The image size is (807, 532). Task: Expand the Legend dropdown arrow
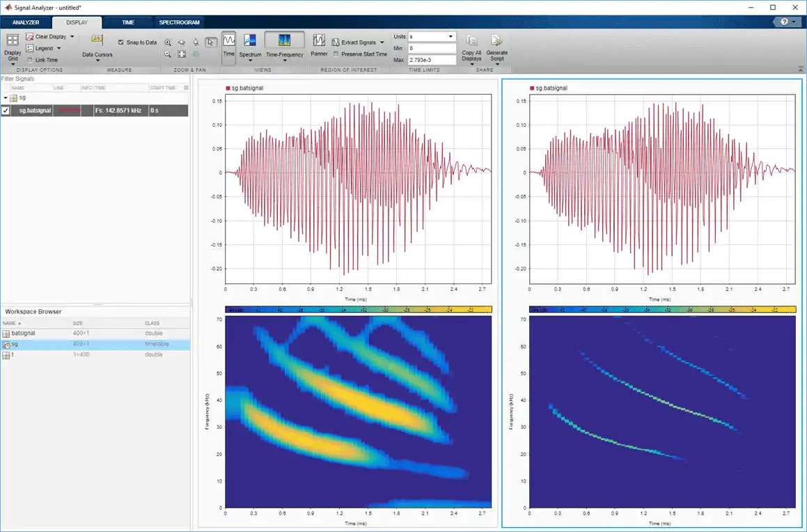pyautogui.click(x=58, y=48)
